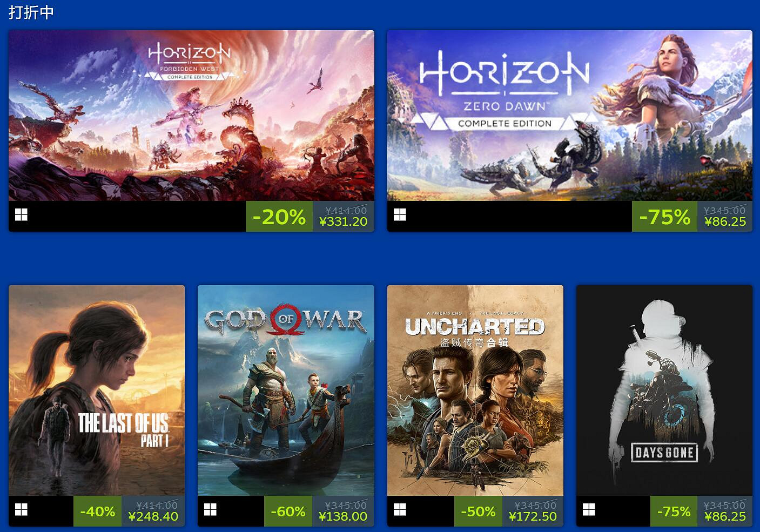Open Horizon Zero Dawn Complete Edition banner
This screenshot has height=532, width=760.
pos(570,116)
